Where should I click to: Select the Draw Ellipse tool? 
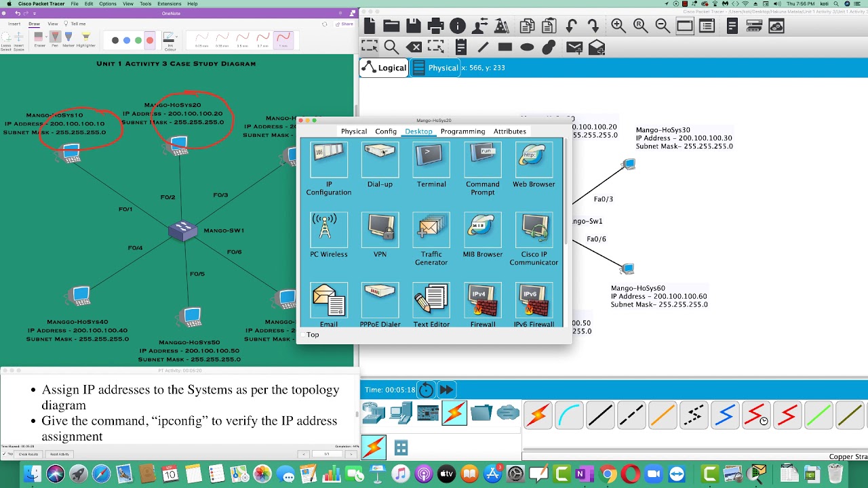pyautogui.click(x=527, y=47)
